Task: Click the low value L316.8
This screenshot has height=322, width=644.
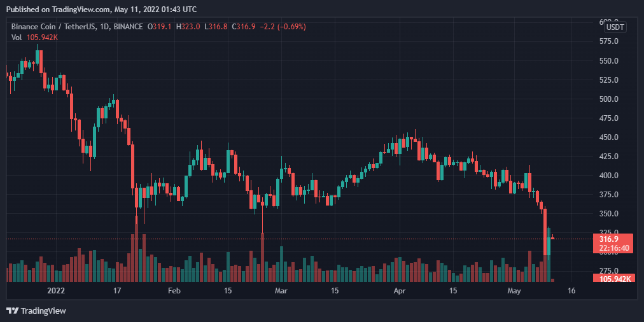Action: pyautogui.click(x=216, y=27)
